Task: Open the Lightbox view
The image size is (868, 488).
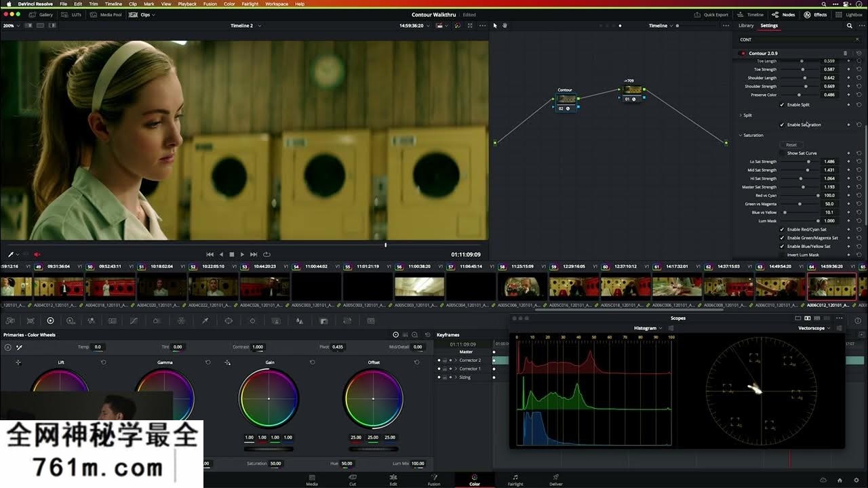Action: coord(850,14)
